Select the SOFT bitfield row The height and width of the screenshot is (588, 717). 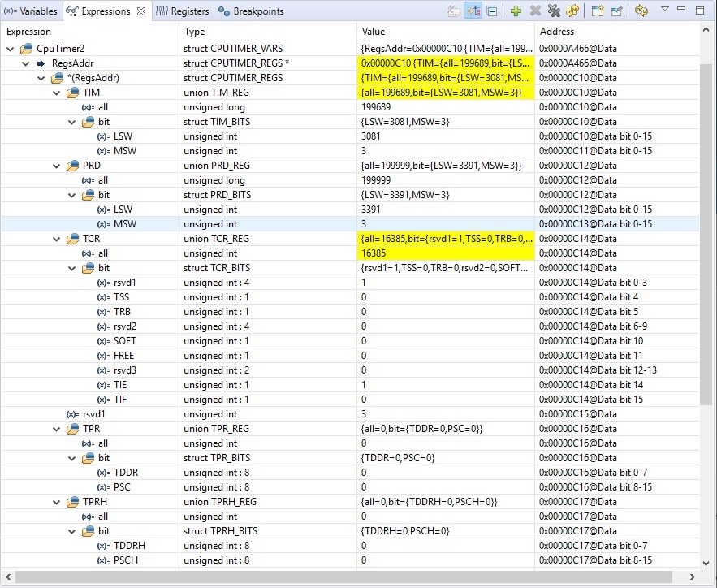(350, 341)
